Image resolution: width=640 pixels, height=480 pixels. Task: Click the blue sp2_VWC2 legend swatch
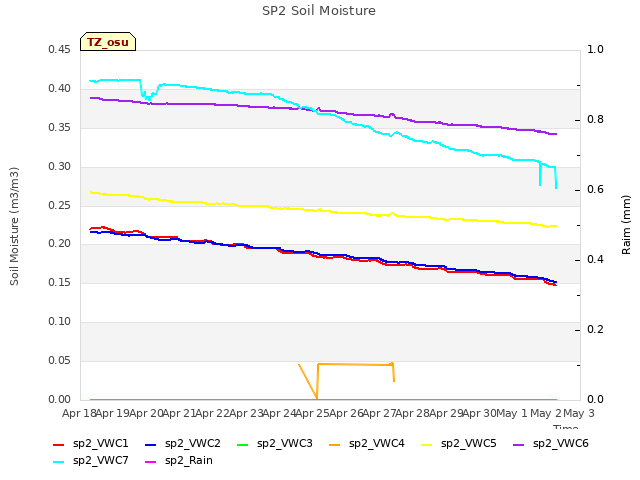click(151, 445)
